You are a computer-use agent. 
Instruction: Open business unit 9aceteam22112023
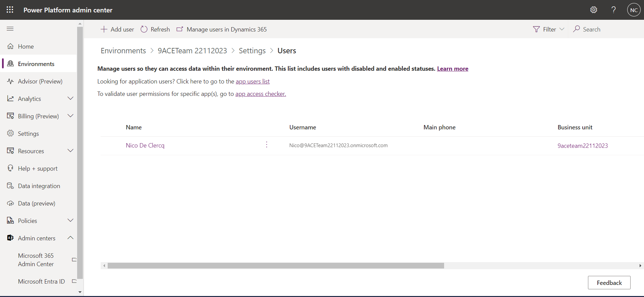pyautogui.click(x=583, y=146)
